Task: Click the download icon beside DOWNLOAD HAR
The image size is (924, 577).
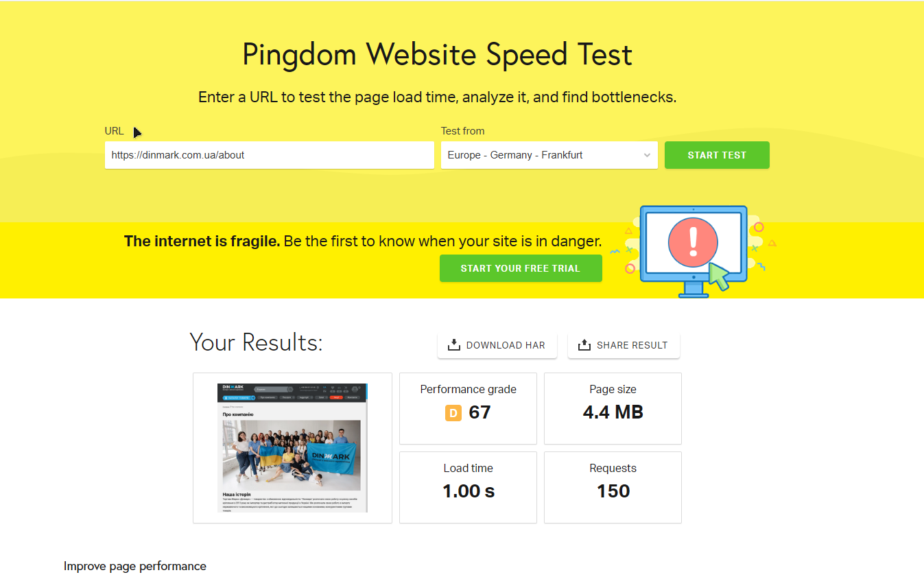Action: [453, 345]
